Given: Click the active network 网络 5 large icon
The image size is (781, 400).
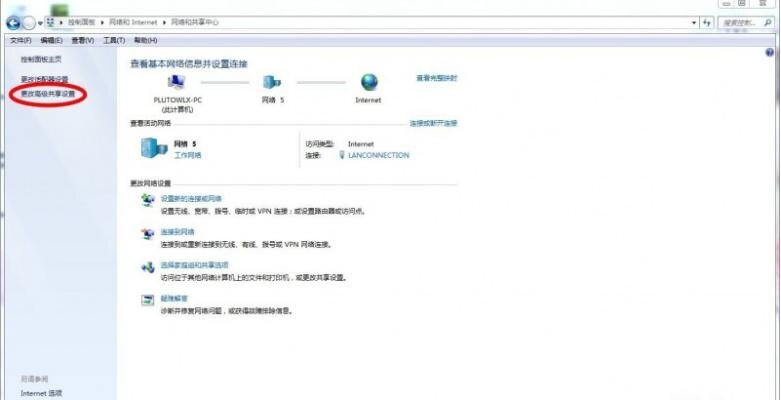Looking at the screenshot, I should pyautogui.click(x=153, y=148).
